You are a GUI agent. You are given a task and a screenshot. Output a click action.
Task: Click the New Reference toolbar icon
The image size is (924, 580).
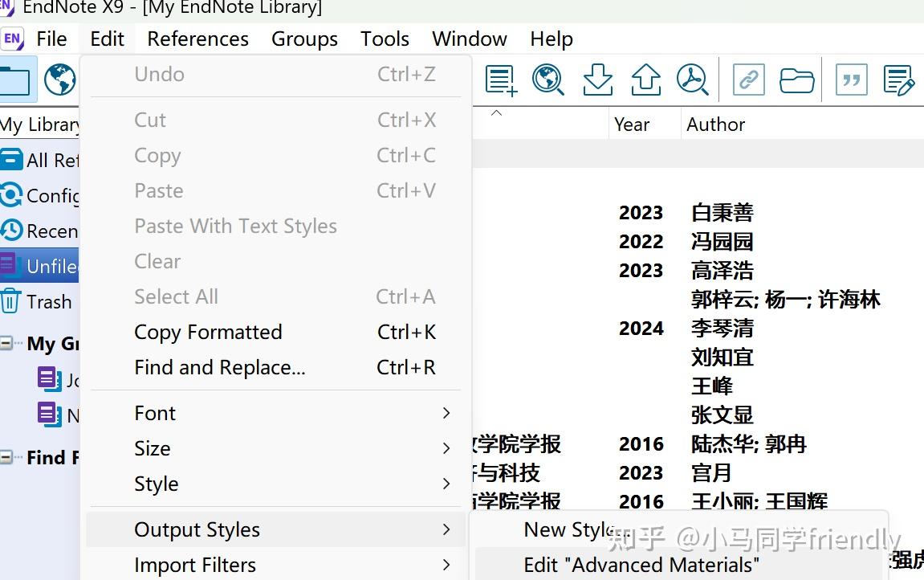[x=501, y=80]
